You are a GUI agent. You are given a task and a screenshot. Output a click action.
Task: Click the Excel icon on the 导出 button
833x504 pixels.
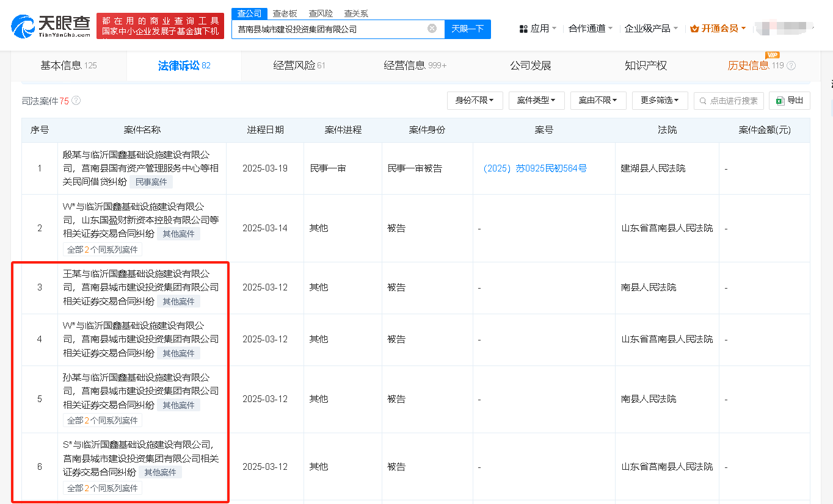click(780, 101)
